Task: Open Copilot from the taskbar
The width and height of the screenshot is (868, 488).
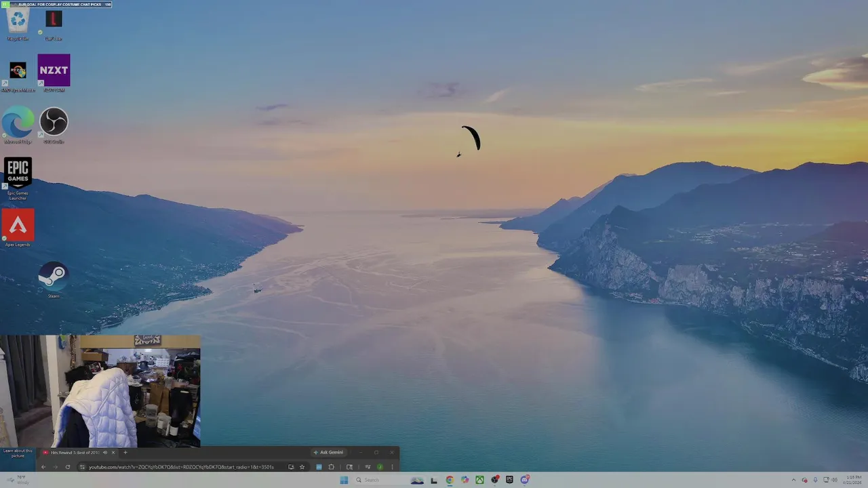Action: tap(465, 480)
